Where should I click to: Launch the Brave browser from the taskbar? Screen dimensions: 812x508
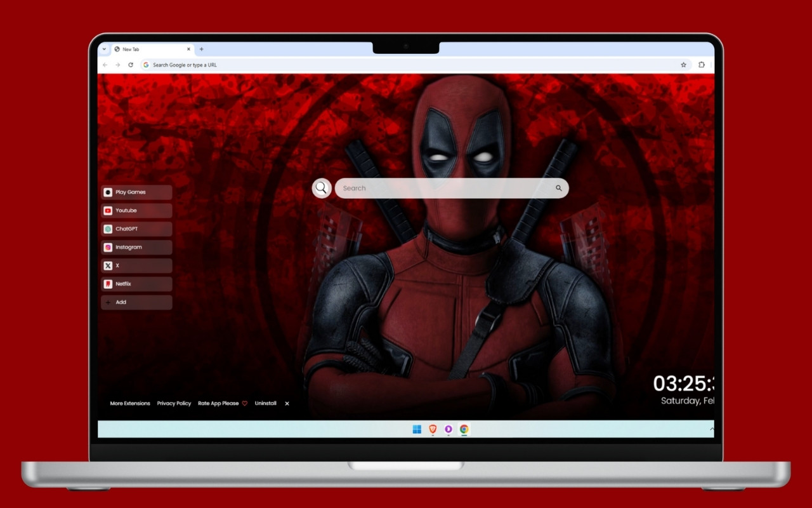[433, 429]
